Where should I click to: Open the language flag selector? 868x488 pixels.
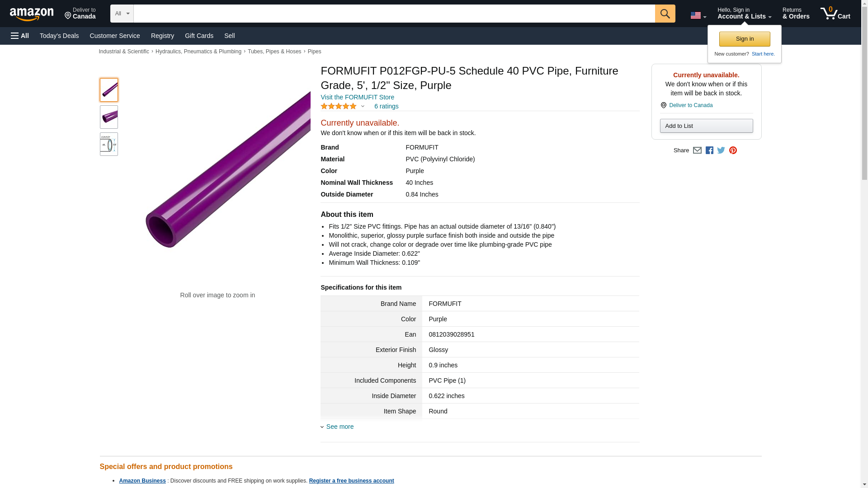pyautogui.click(x=698, y=15)
